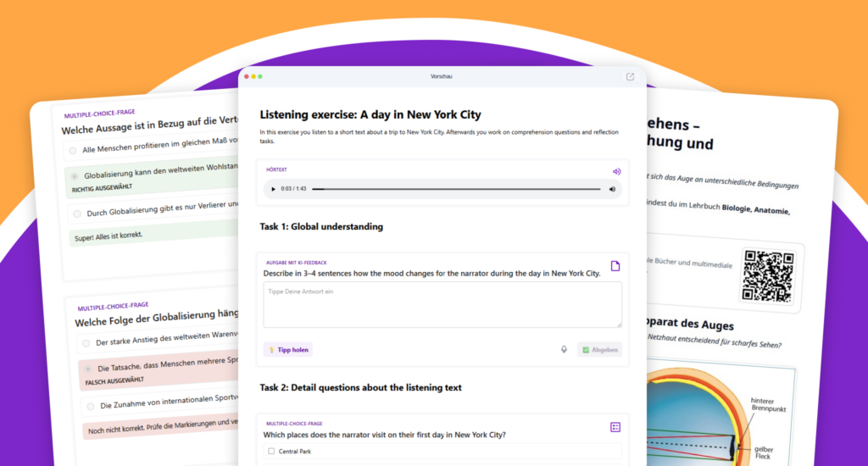Select "Alle Menschen profitieren im gleichen Maß" option
Image resolution: width=868 pixels, height=466 pixels.
click(73, 151)
